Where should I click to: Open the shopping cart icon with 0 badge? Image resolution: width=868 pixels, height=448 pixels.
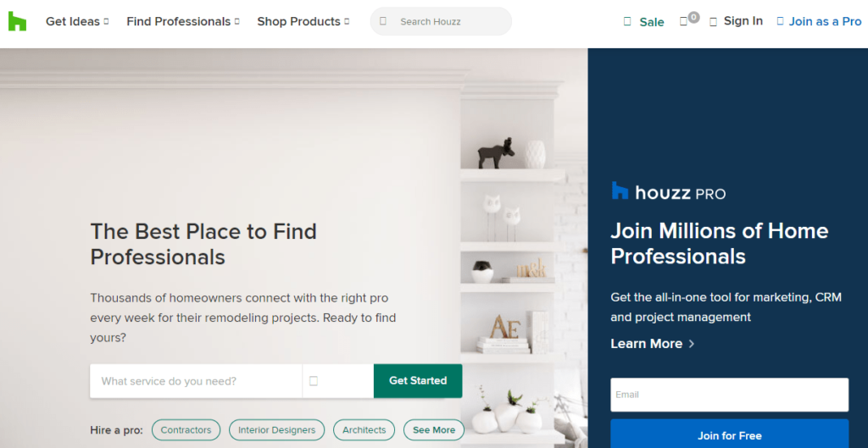(x=684, y=21)
